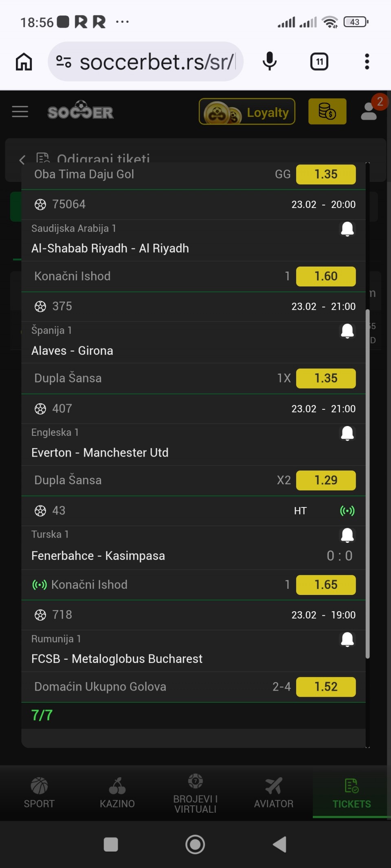Screen dimensions: 391x868
Task: Toggle notification bell for Fenerbahce - Kasimpasa
Action: point(347,536)
